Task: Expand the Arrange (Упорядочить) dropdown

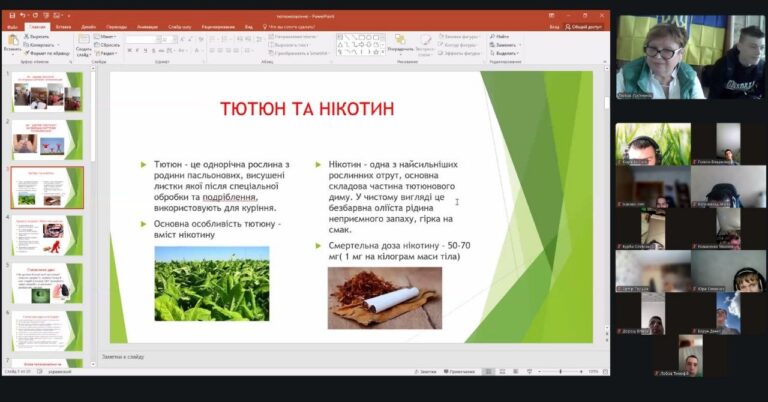Action: pyautogui.click(x=400, y=44)
